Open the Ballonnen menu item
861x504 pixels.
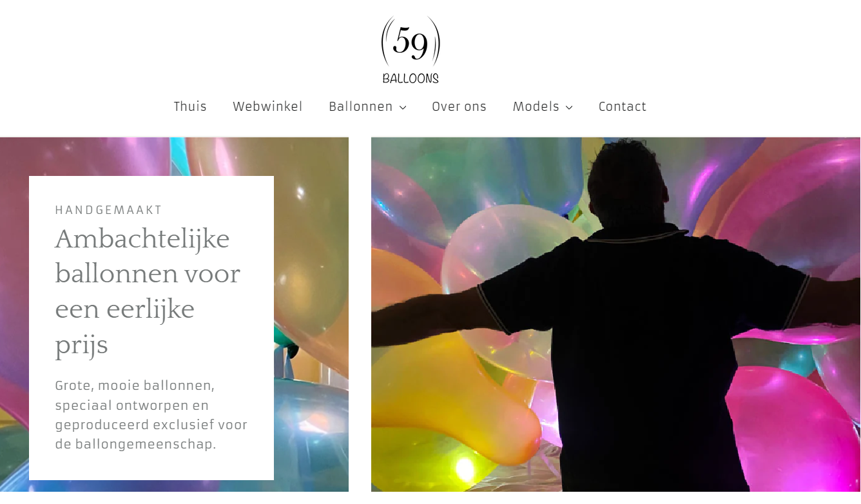tap(361, 106)
